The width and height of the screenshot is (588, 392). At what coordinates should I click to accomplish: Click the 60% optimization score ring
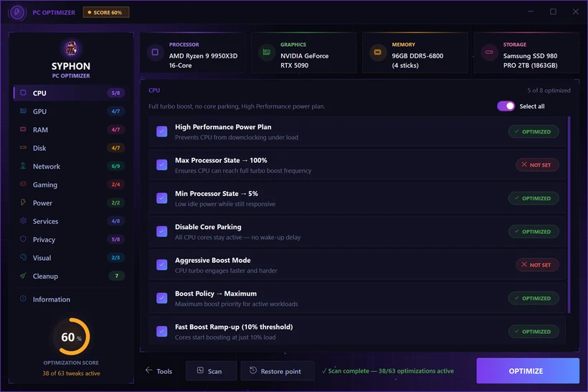[71, 337]
